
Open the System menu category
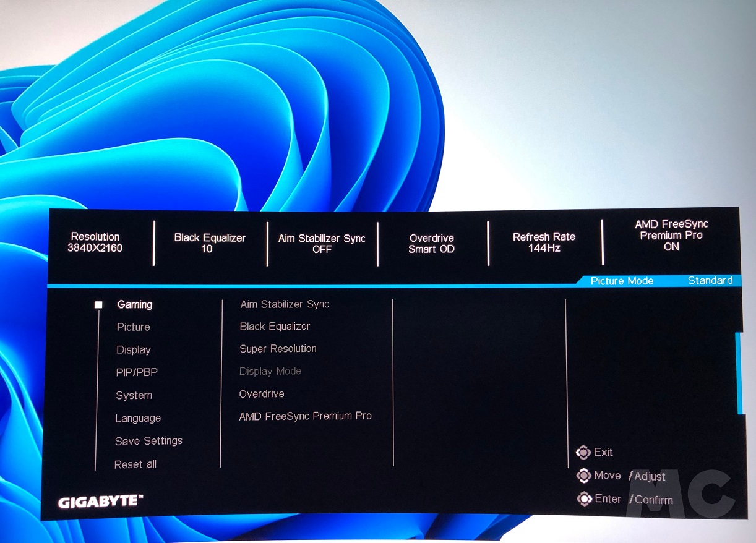click(134, 396)
